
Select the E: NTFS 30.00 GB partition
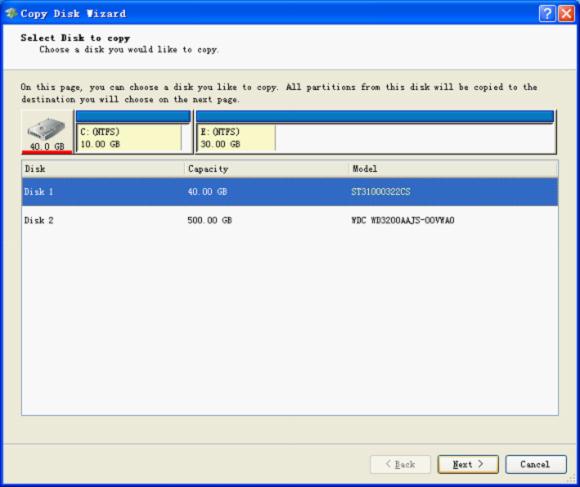[x=236, y=138]
